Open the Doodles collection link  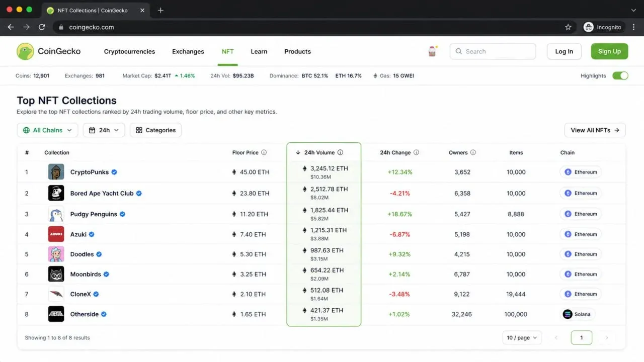[82, 254]
